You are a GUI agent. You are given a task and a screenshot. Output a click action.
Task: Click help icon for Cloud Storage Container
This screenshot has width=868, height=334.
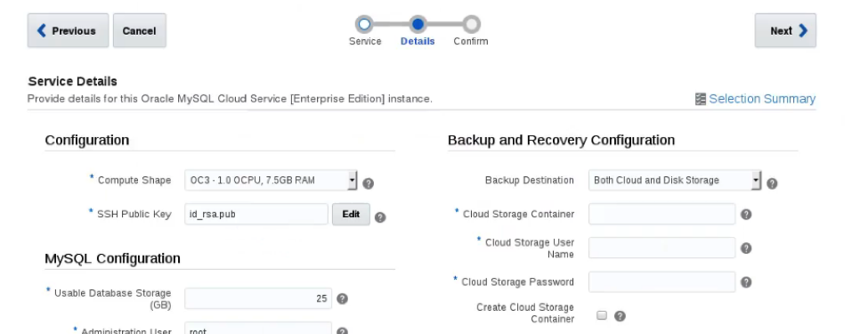tap(746, 215)
